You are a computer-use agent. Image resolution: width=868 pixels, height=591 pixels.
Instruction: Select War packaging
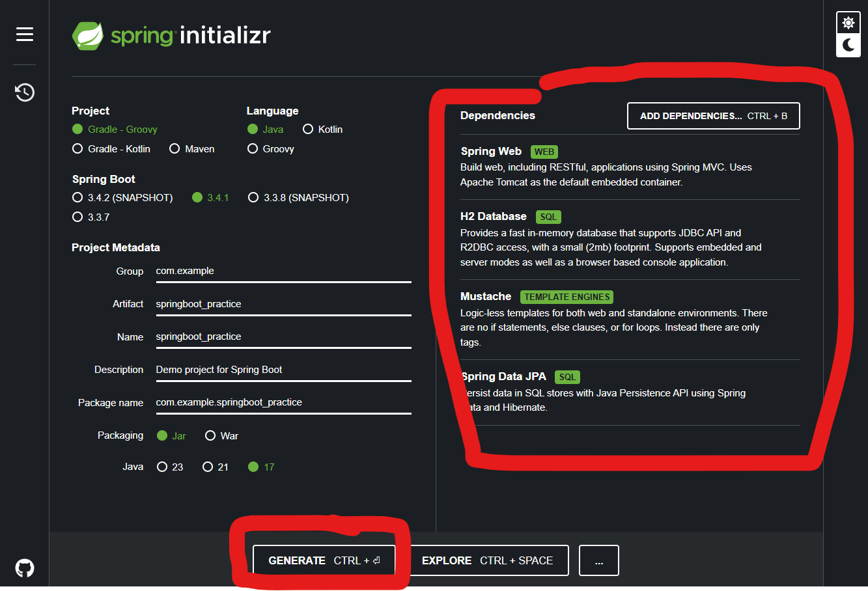coord(221,436)
